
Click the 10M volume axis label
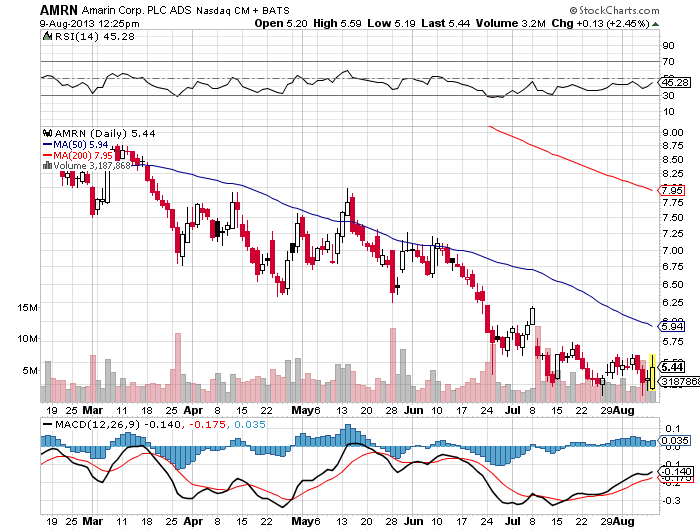coord(27,339)
